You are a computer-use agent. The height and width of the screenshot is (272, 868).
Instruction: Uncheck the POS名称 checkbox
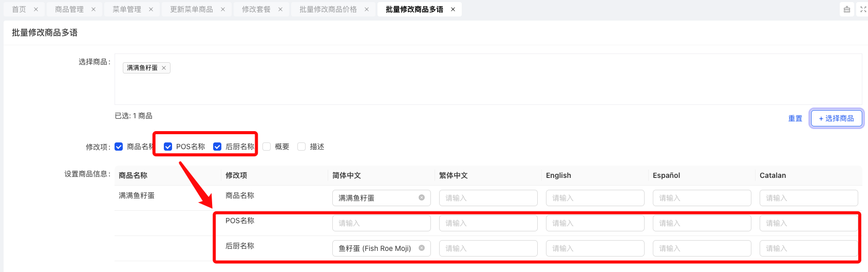point(168,147)
